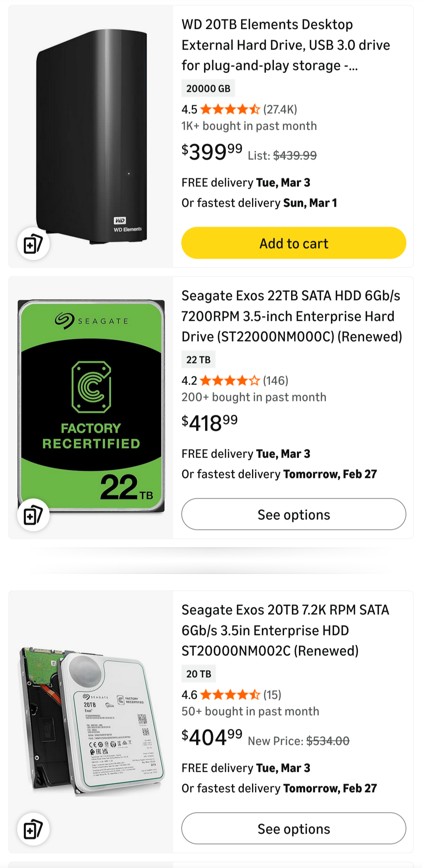Tap compare icon on Seagate 22TB image
422x868 pixels.
point(33,515)
